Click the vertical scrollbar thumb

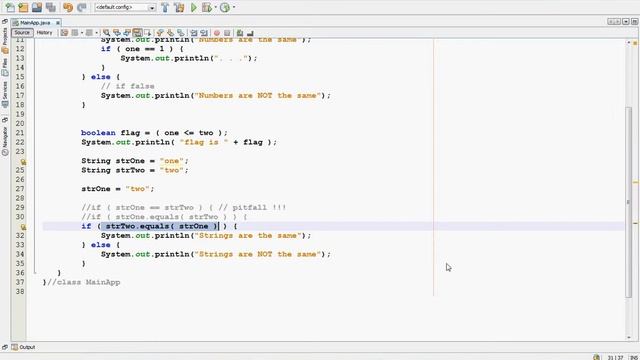(629, 202)
